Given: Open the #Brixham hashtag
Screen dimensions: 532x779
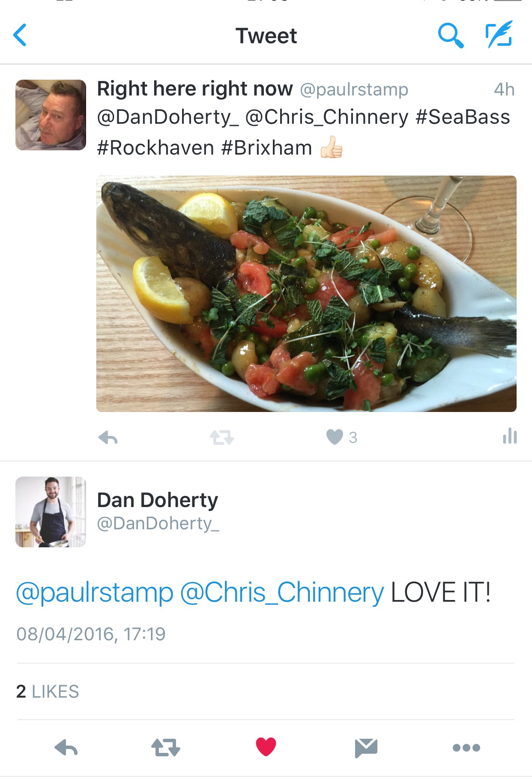Looking at the screenshot, I should click(x=267, y=148).
